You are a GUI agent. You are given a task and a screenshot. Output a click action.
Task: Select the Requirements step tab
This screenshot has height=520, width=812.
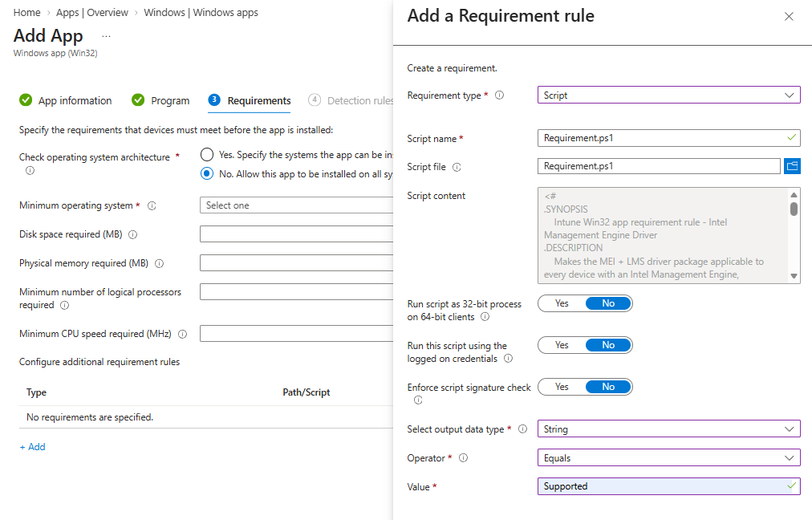pos(249,100)
